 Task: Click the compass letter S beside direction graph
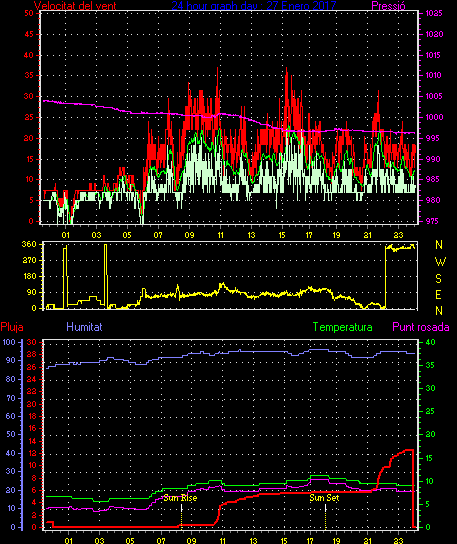tap(439, 279)
